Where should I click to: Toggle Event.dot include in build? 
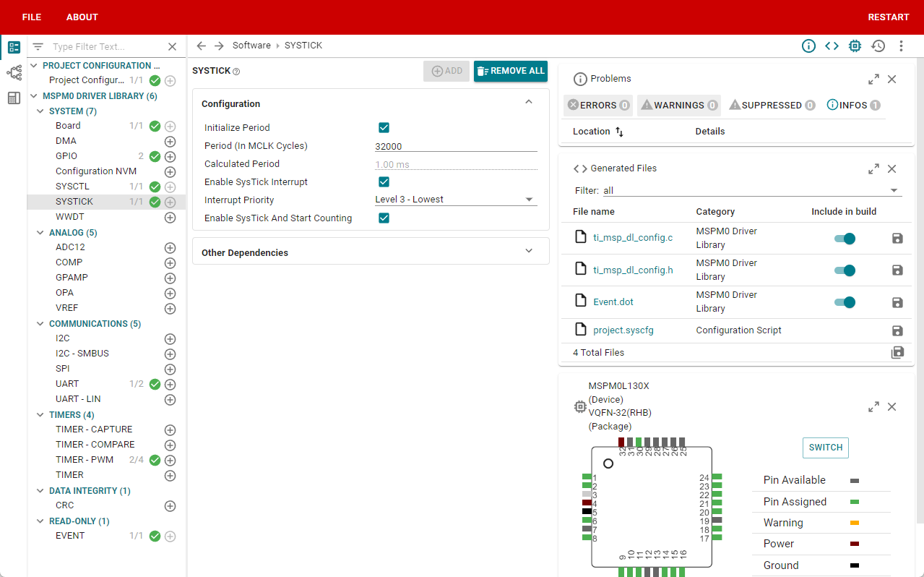[845, 302]
